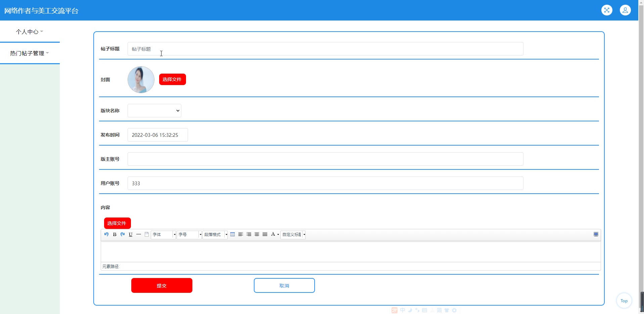Toggle the editor's fullscreen mode icon

tap(596, 234)
